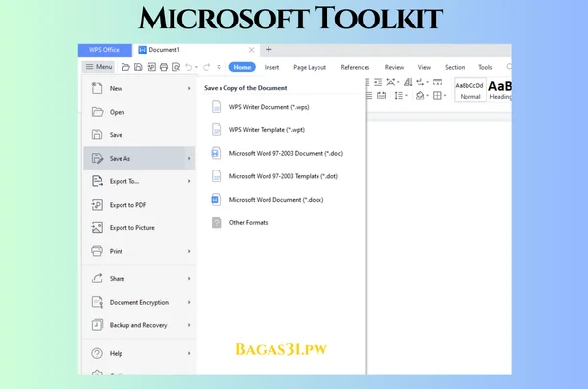
Task: Select New in the file menu
Action: click(x=139, y=88)
